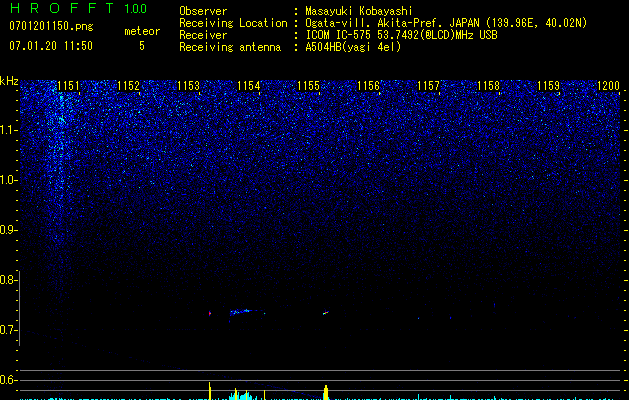Viewport: 629px width, 400px height.
Task: Click the 1153 time marker
Action: (x=189, y=86)
